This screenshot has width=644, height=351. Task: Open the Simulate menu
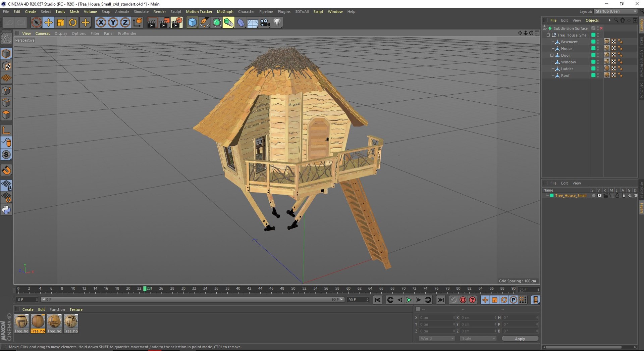(141, 11)
